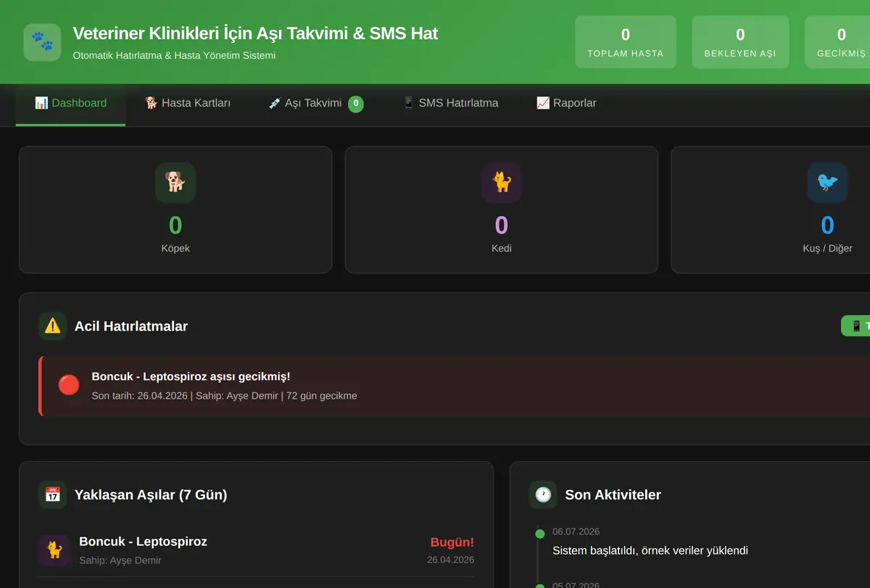
Task: Go to the Aşı Takvimi tab
Action: 315,104
